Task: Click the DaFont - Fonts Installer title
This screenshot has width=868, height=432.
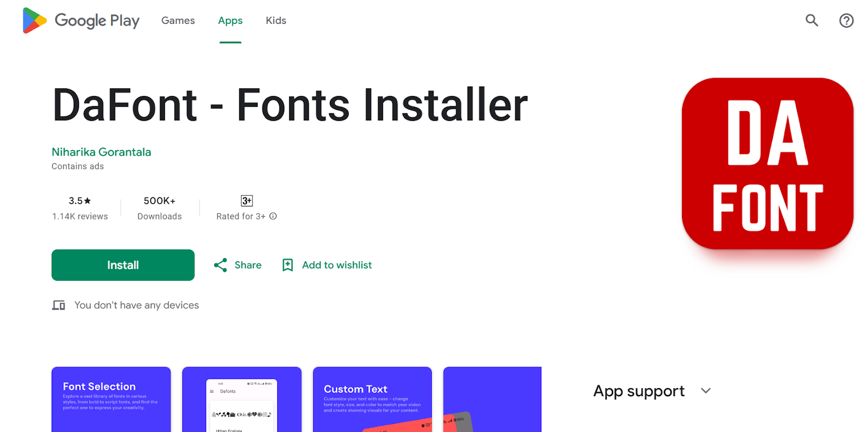Action: coord(290,105)
